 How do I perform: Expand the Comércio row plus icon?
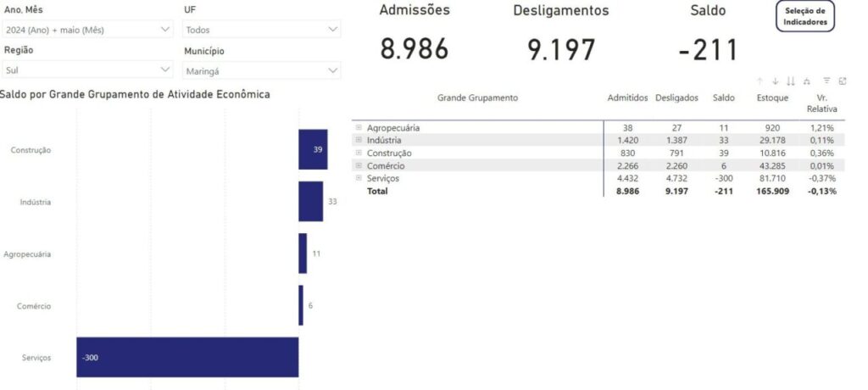(x=359, y=165)
